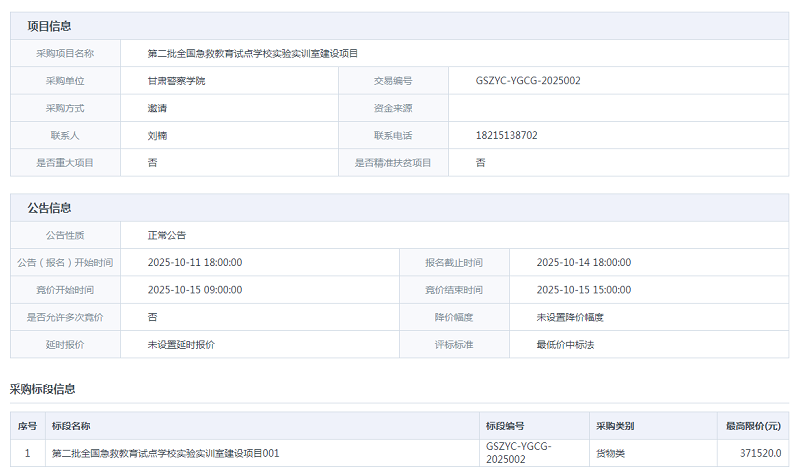This screenshot has height=475, width=800.
Task: Click the 项目信息 section header
Action: [49, 26]
